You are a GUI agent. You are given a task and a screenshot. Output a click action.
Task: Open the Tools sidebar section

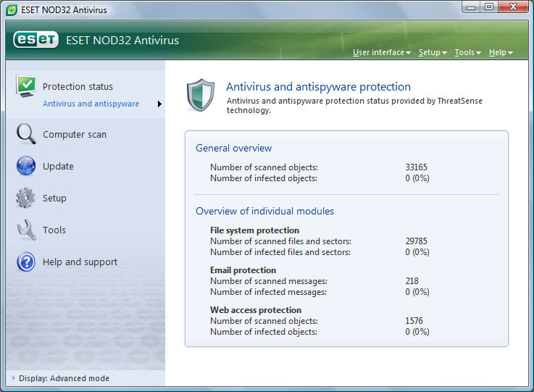pos(54,230)
